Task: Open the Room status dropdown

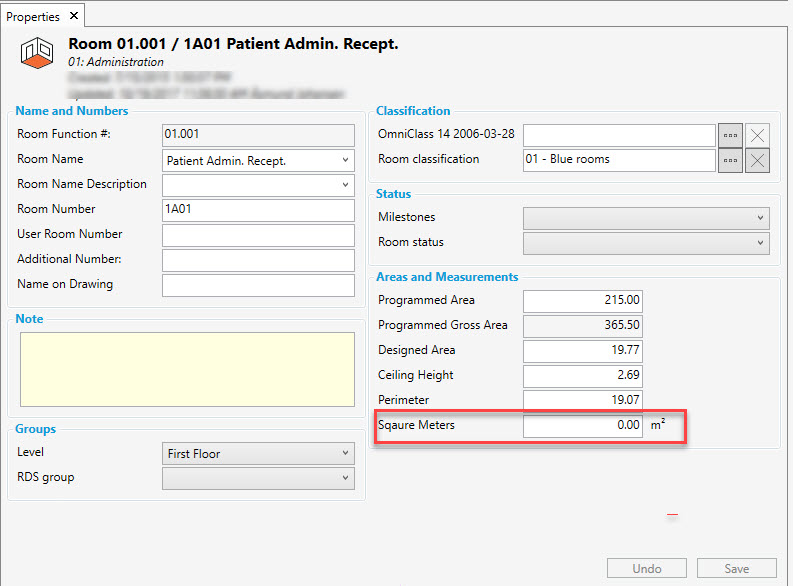Action: (x=760, y=243)
